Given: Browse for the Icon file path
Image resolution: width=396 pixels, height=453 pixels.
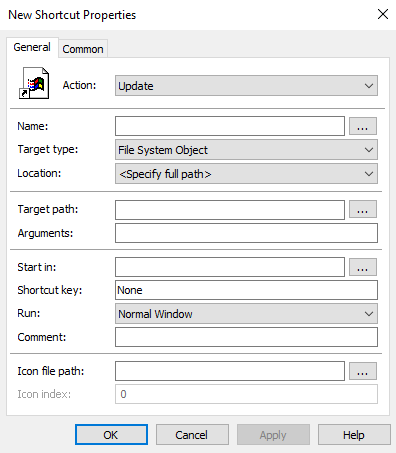Looking at the screenshot, I should 363,371.
